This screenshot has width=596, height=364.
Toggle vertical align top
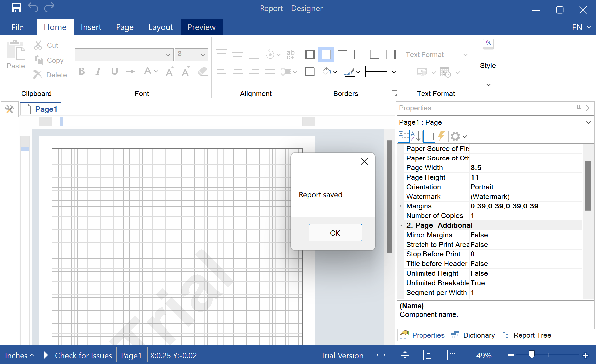[222, 52]
